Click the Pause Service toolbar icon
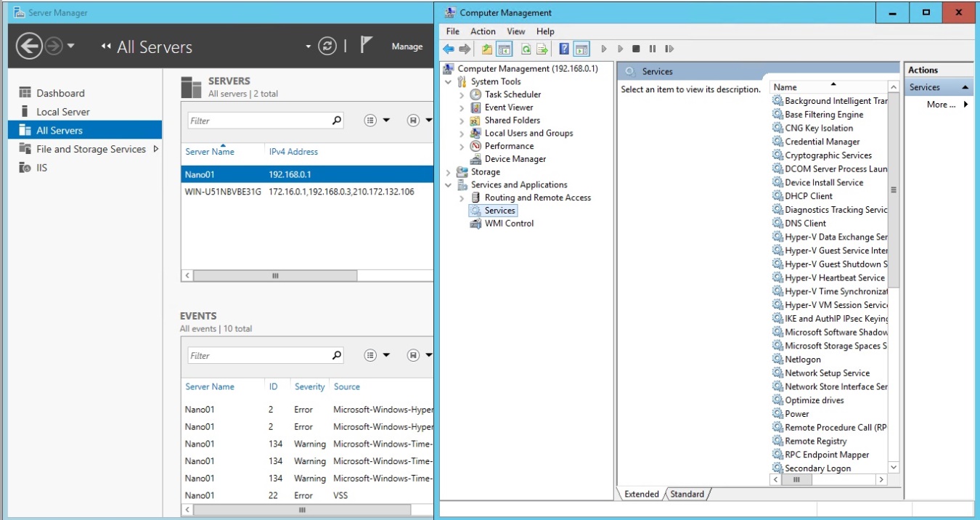The width and height of the screenshot is (980, 520). [x=653, y=49]
